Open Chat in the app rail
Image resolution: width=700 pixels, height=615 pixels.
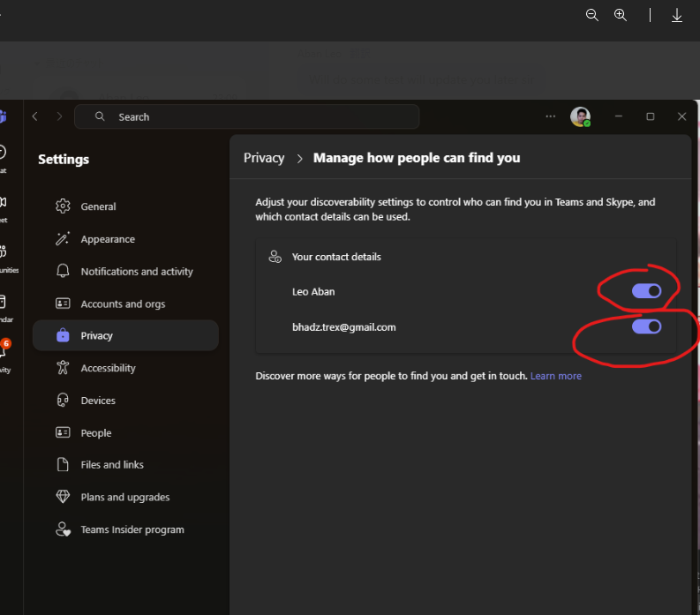point(4,159)
